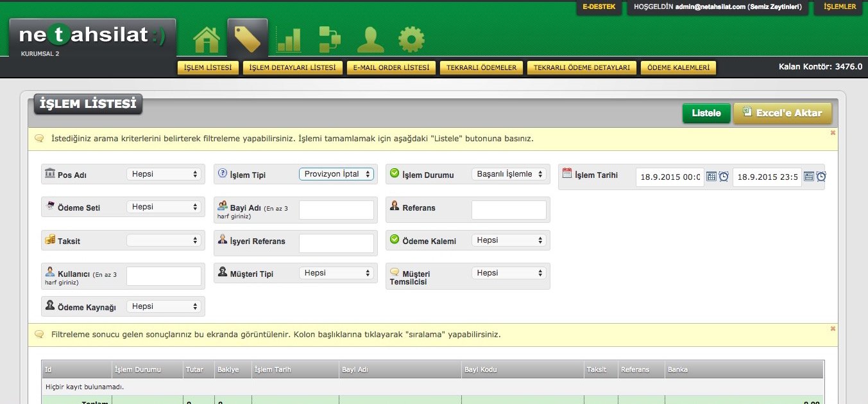The height and width of the screenshot is (404, 868).
Task: Open the Ödeme Kaynağı dropdown
Action: [164, 306]
